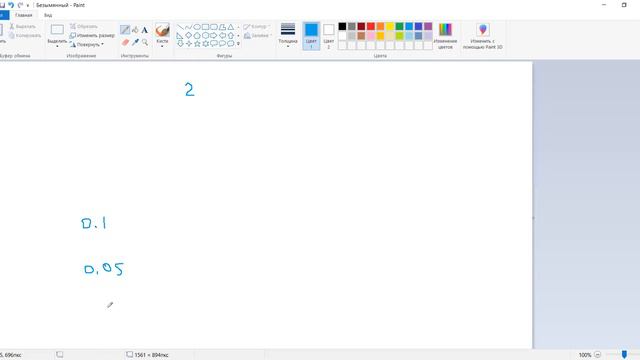Image resolution: width=640 pixels, height=360 pixels.
Task: Select the Text tool
Action: click(x=145, y=30)
